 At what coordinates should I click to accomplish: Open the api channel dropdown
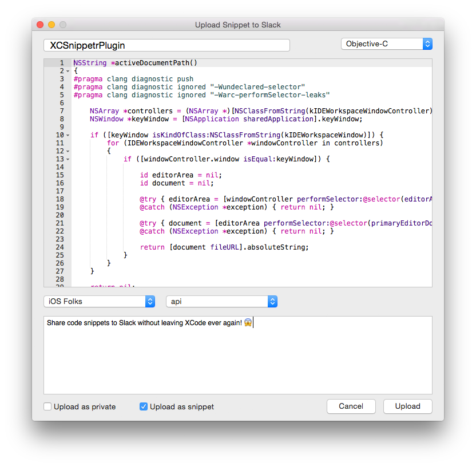point(221,301)
